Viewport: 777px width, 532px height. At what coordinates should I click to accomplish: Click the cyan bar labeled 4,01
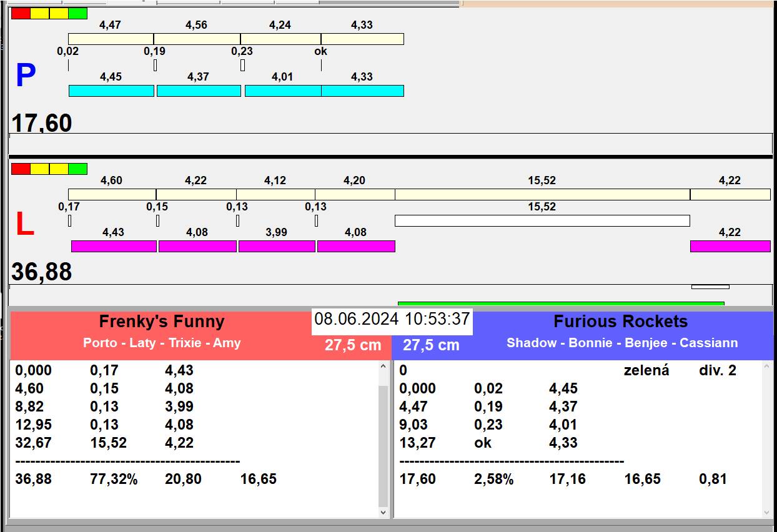point(283,91)
